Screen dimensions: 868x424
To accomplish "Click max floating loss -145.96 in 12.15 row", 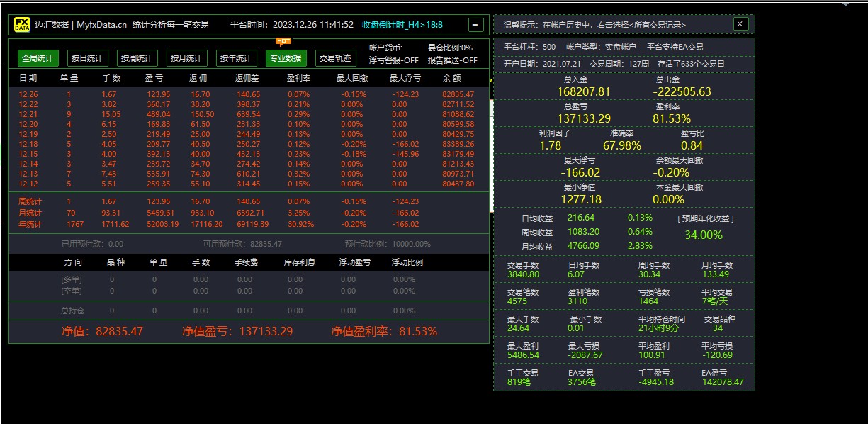I will [x=405, y=154].
